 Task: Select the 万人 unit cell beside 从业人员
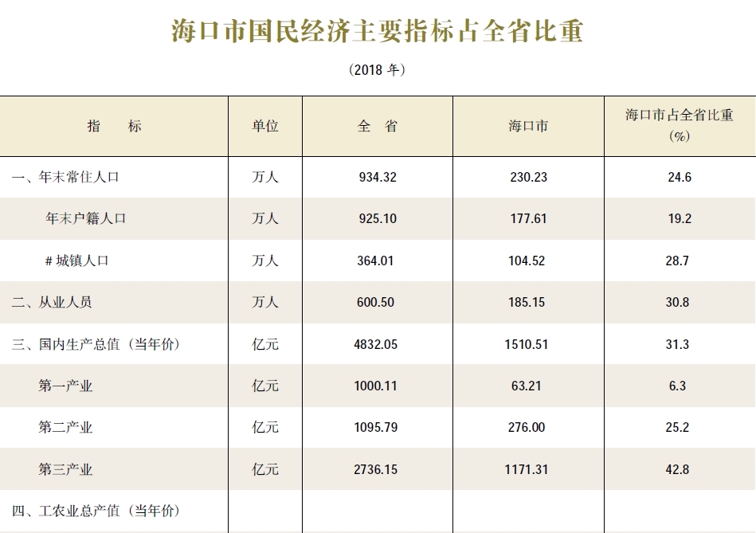[266, 303]
